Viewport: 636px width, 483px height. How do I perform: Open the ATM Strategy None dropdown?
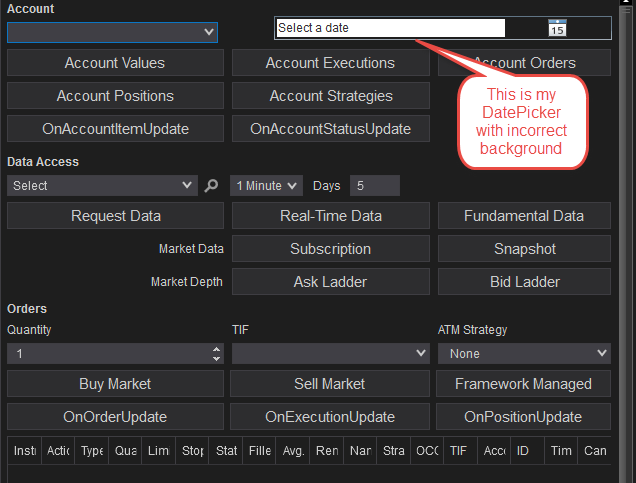pyautogui.click(x=524, y=354)
